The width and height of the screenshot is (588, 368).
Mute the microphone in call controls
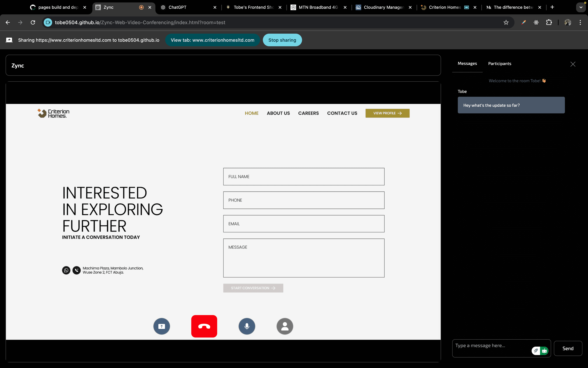(247, 326)
